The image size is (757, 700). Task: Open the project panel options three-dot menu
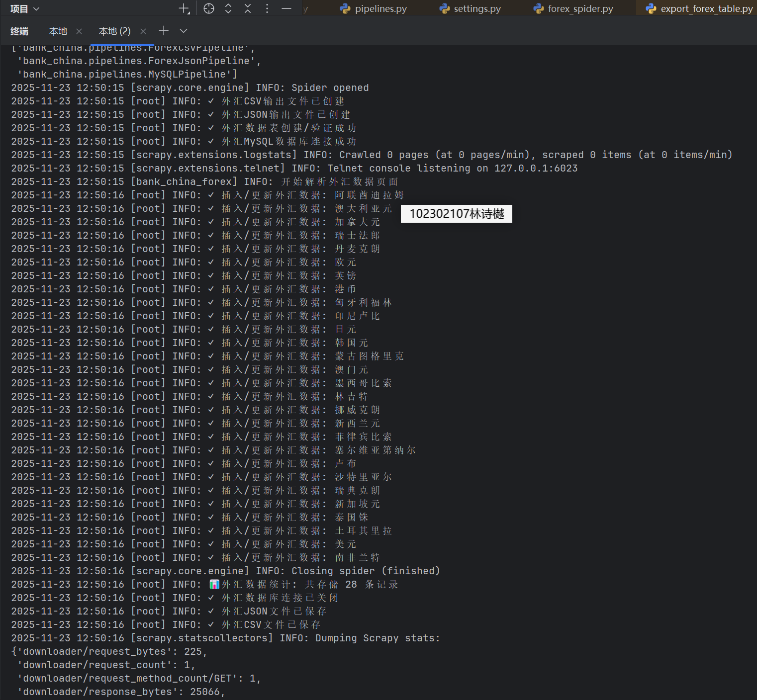click(267, 8)
